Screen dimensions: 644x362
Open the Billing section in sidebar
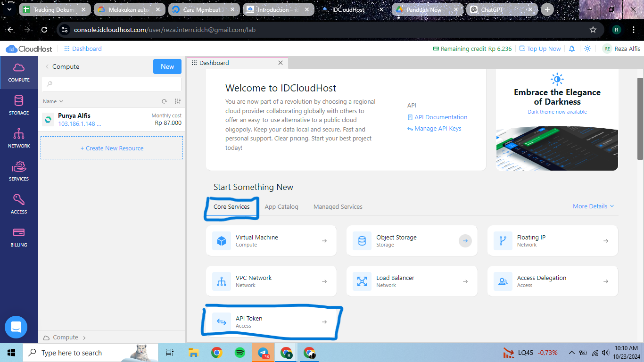pyautogui.click(x=19, y=237)
